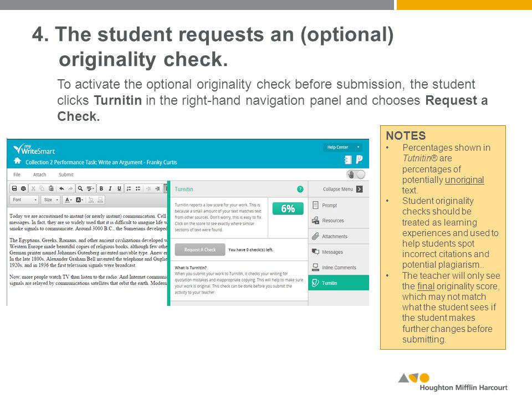
Task: Click the Request A Check button
Action: [200, 250]
